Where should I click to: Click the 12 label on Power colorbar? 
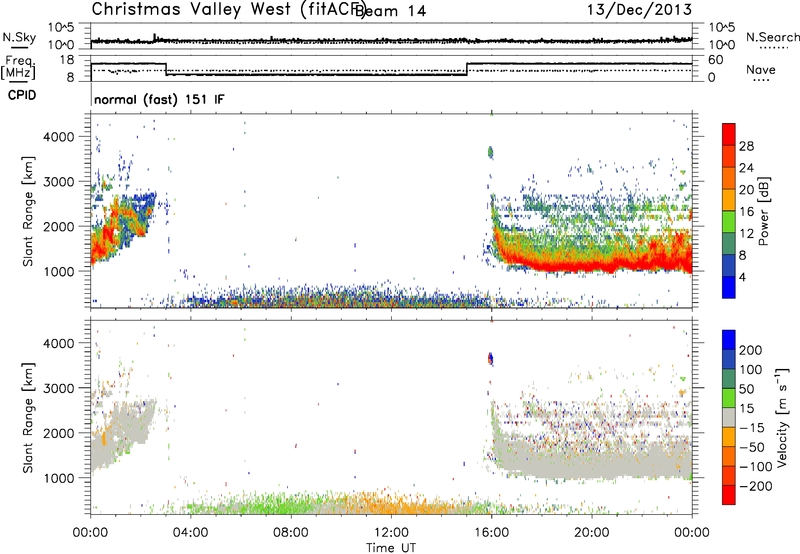coord(746,234)
